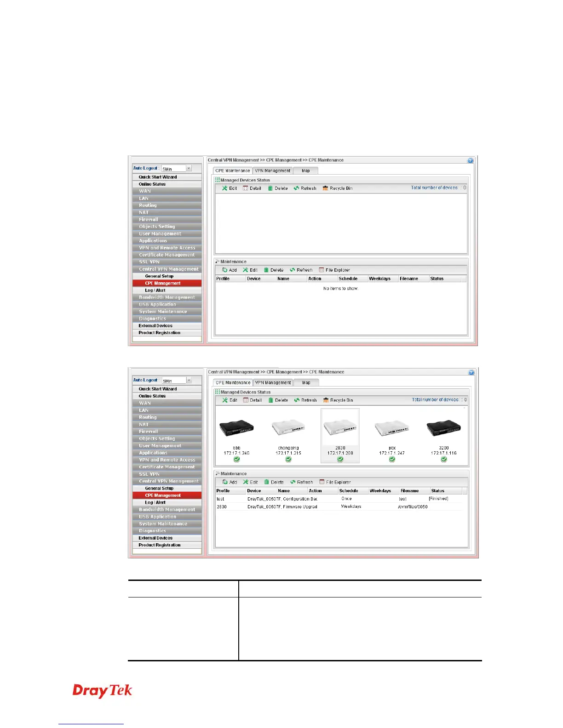
Task: Expand Firewall menu in upper screenshot sidebar
Action: pyautogui.click(x=167, y=220)
